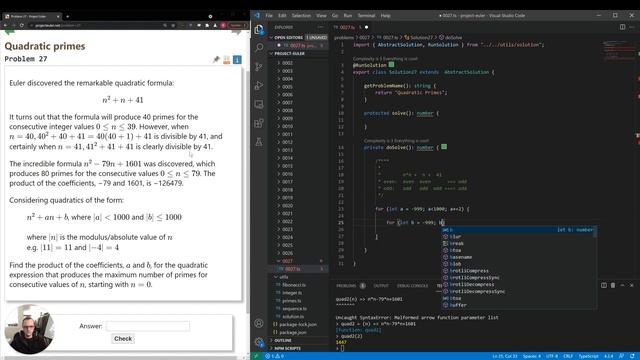Open fibonacci.ts in utils folder

pos(294,284)
